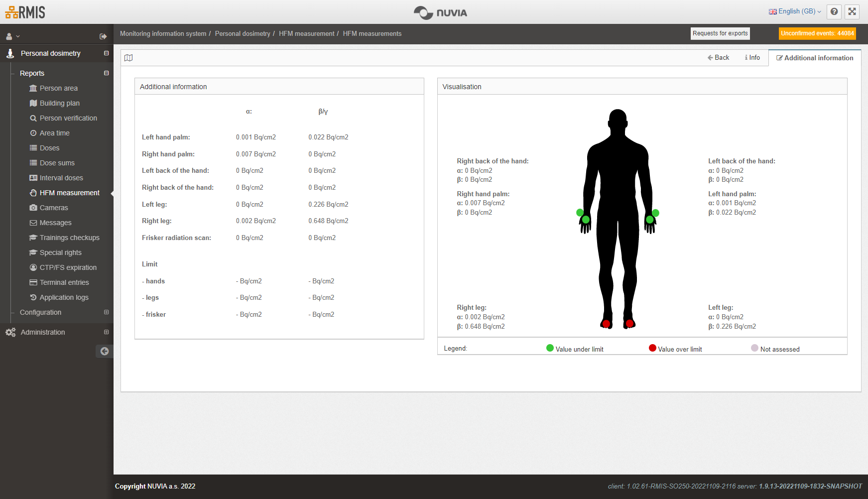Viewport: 868px width, 499px height.
Task: Open Building plan using the map icon
Action: click(x=33, y=103)
